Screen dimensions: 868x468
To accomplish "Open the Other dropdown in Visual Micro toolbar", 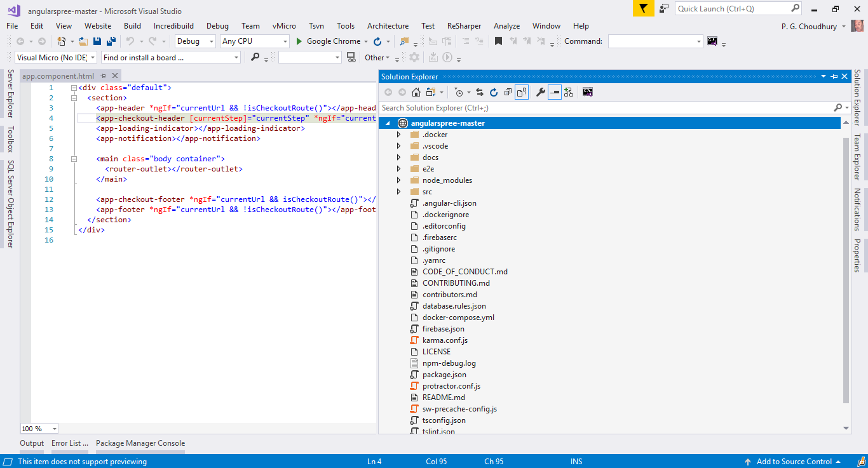I will (377, 57).
